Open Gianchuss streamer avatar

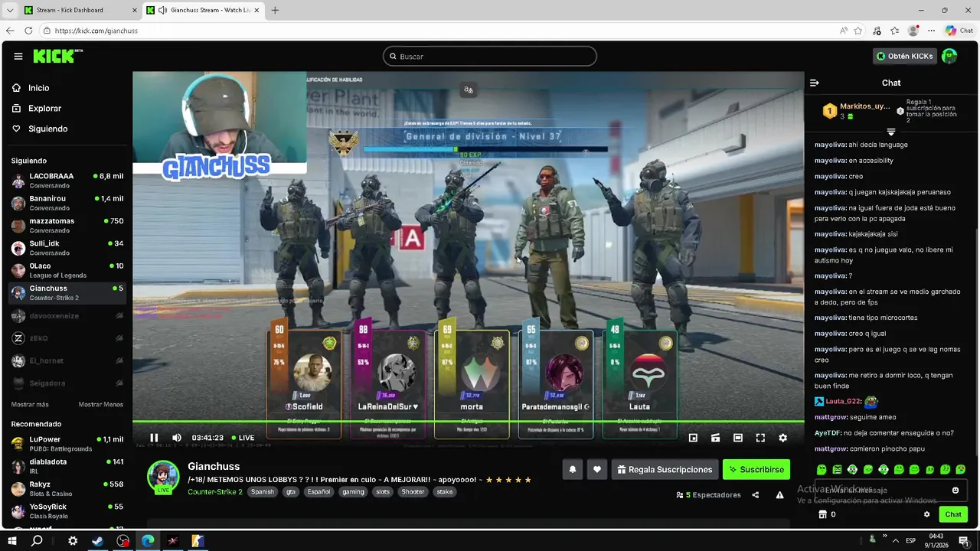(x=163, y=478)
